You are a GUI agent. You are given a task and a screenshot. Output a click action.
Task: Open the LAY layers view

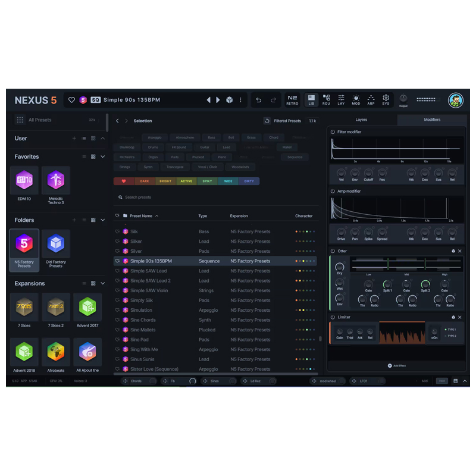341,100
